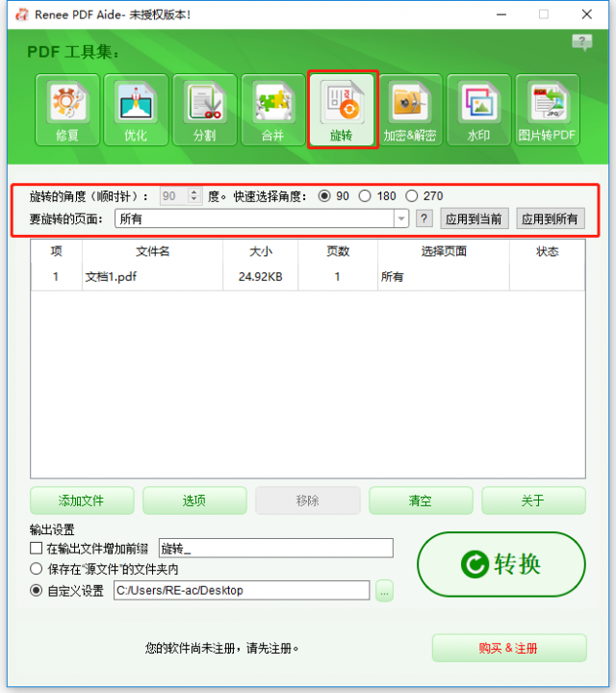Click the rotation angle spinner arrows
Viewport: 616px width, 693px height.
click(194, 195)
